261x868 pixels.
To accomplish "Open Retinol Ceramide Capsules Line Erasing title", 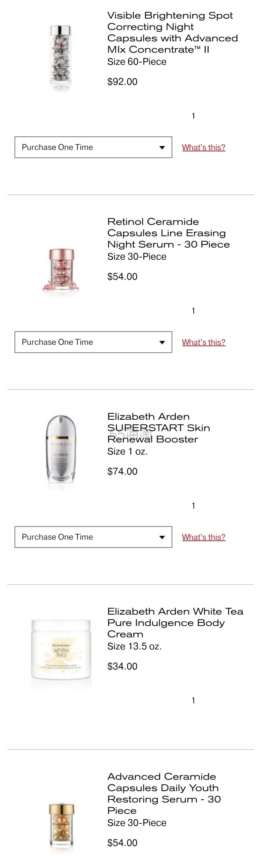I will [x=169, y=233].
